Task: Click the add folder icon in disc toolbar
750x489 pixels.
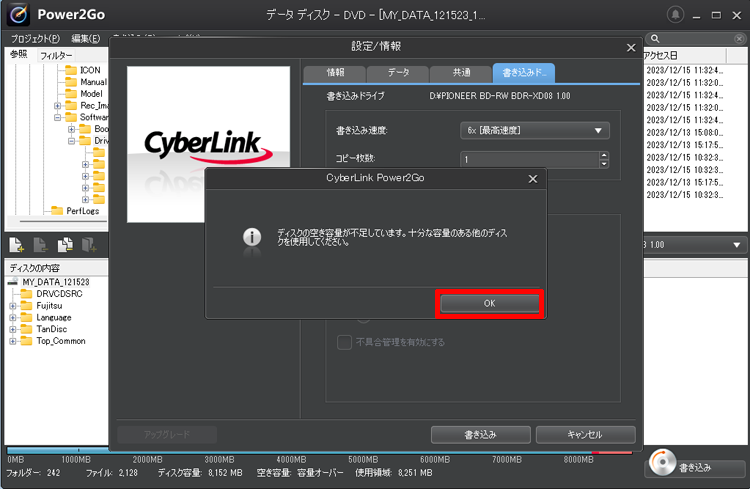Action: click(89, 245)
